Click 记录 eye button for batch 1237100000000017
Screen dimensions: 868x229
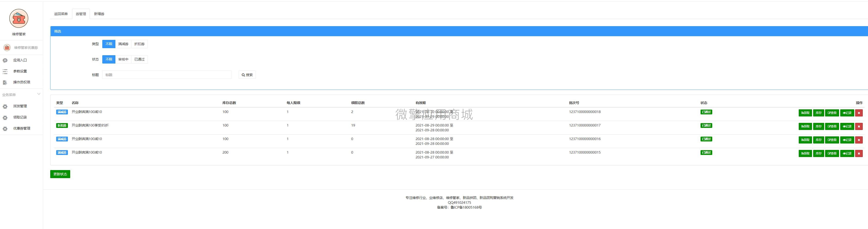pyautogui.click(x=847, y=126)
